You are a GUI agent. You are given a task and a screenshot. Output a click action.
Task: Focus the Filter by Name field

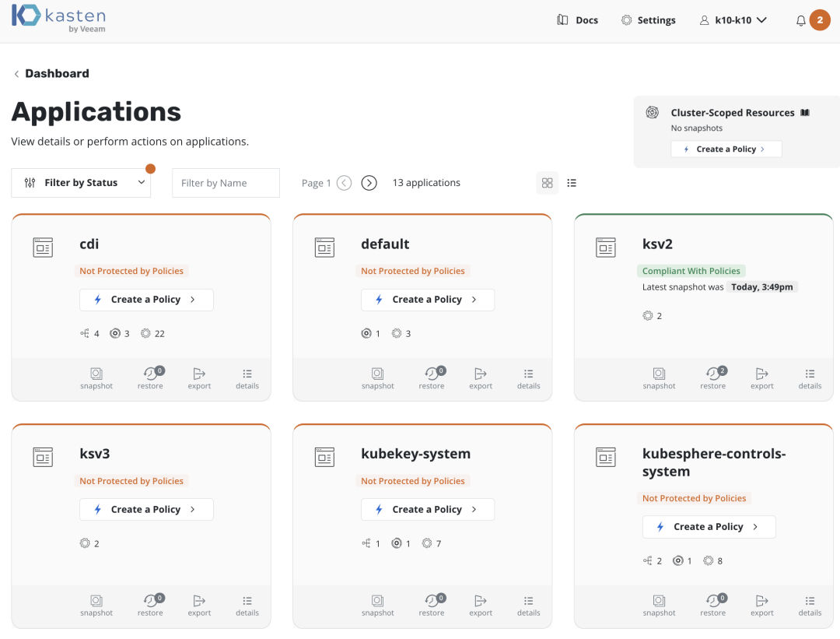click(x=226, y=183)
